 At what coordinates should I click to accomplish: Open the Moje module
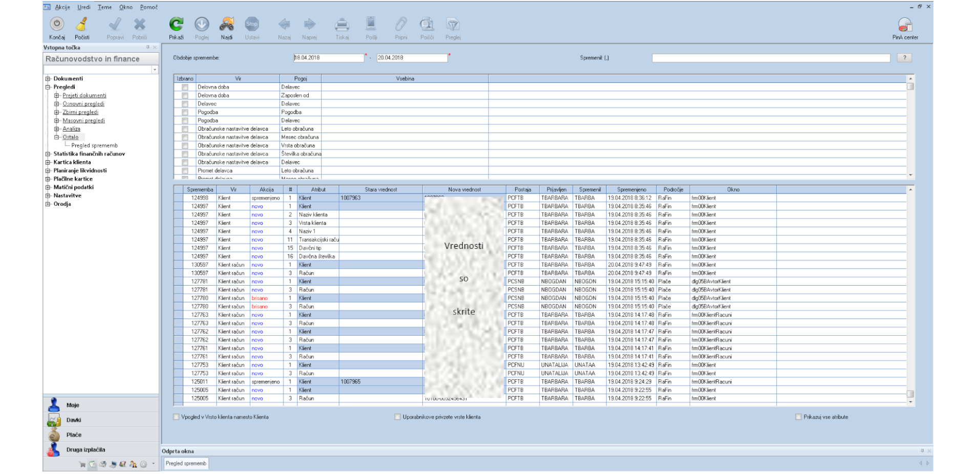pyautogui.click(x=101, y=405)
